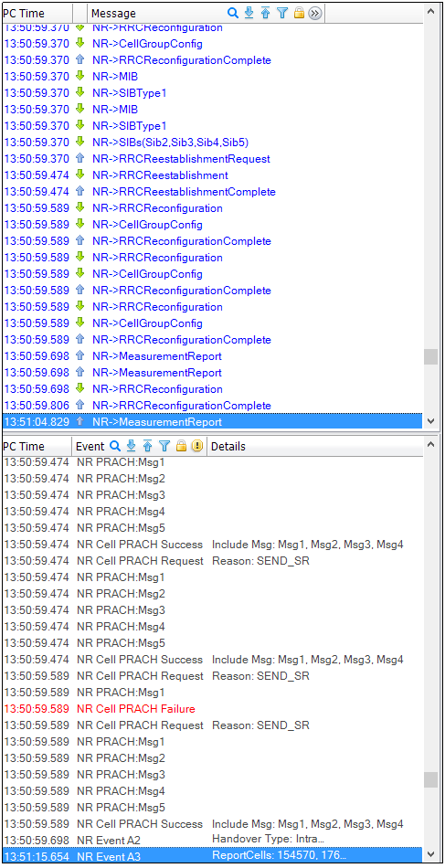The height and width of the screenshot is (868, 445).
Task: Open the filter funnel in Message panel
Action: [x=282, y=14]
